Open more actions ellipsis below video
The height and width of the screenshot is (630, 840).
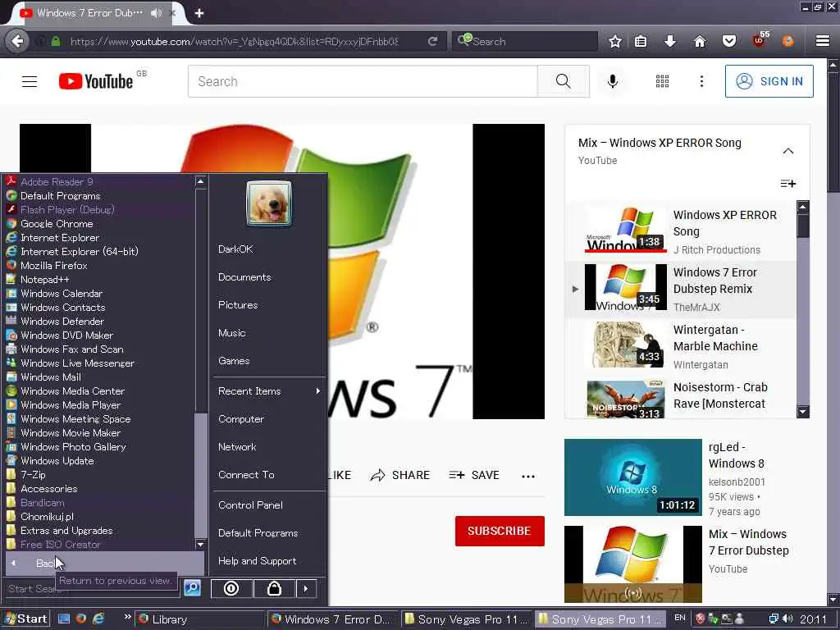(x=528, y=476)
